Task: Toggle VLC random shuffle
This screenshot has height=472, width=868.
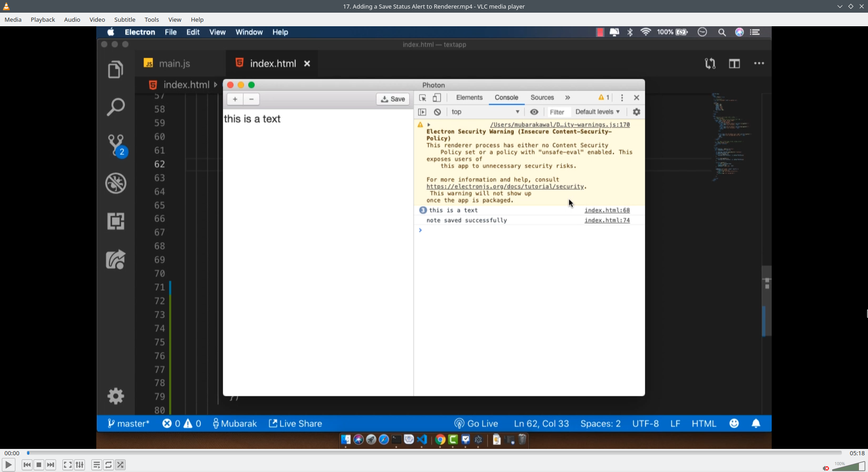Action: tap(120, 465)
